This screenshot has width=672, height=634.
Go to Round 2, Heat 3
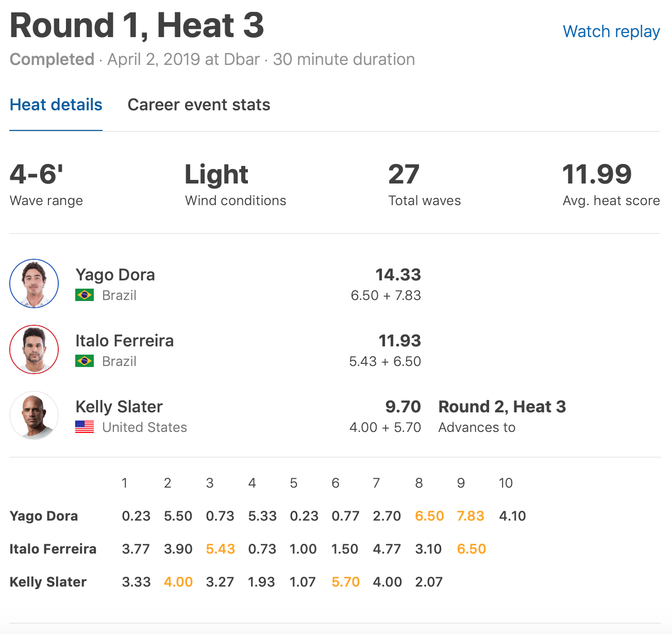pos(502,407)
